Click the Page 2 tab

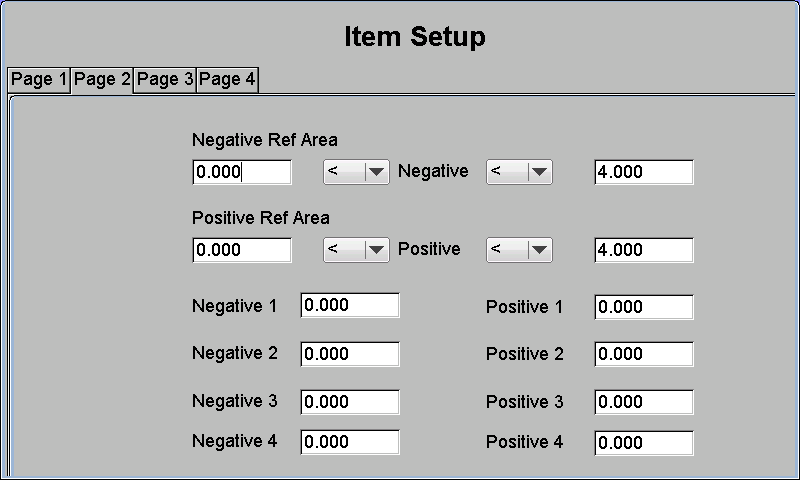click(x=102, y=80)
